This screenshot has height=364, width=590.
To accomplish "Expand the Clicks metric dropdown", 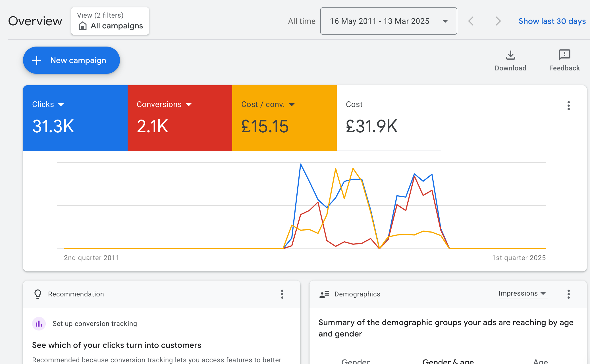I will click(x=61, y=105).
